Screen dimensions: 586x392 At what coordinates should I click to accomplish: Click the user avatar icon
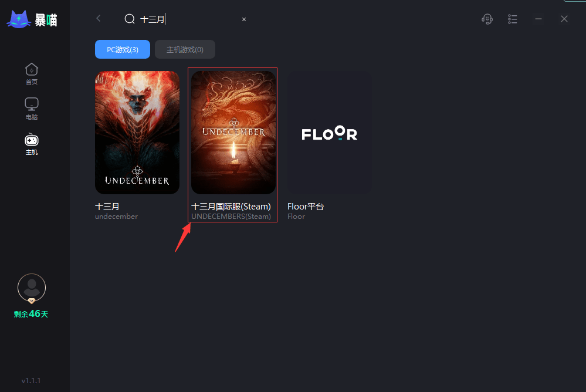point(32,288)
